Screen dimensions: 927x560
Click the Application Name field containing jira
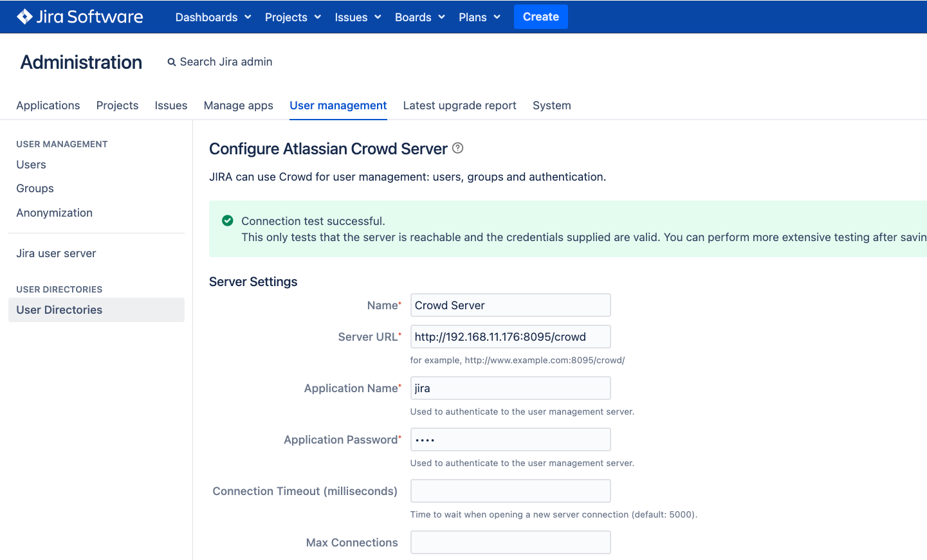click(x=510, y=388)
